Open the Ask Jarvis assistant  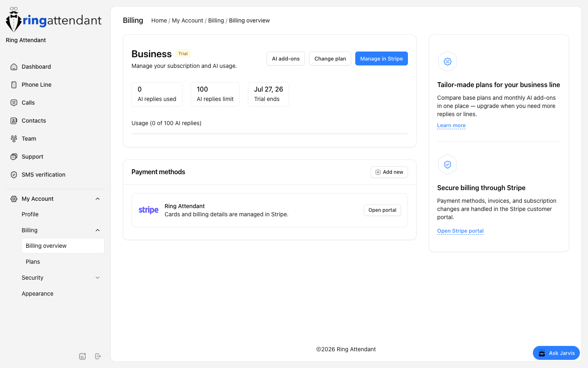tap(556, 353)
